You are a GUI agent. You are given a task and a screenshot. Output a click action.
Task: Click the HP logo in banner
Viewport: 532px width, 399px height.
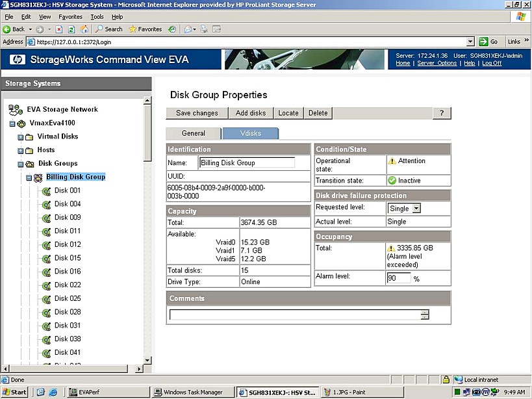[x=18, y=60]
